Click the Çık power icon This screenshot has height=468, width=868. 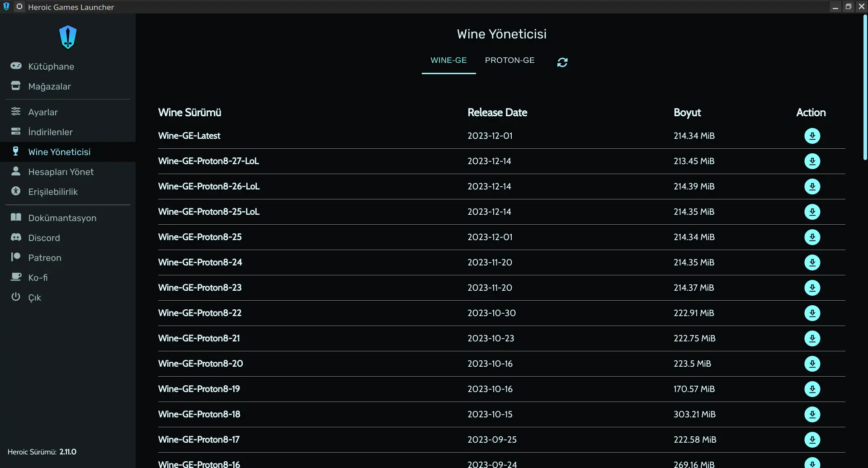(x=16, y=297)
